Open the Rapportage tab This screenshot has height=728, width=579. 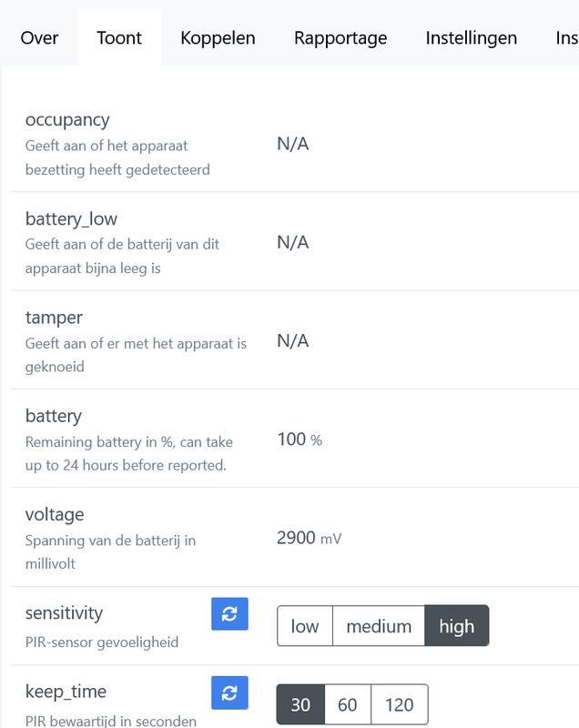click(x=340, y=37)
